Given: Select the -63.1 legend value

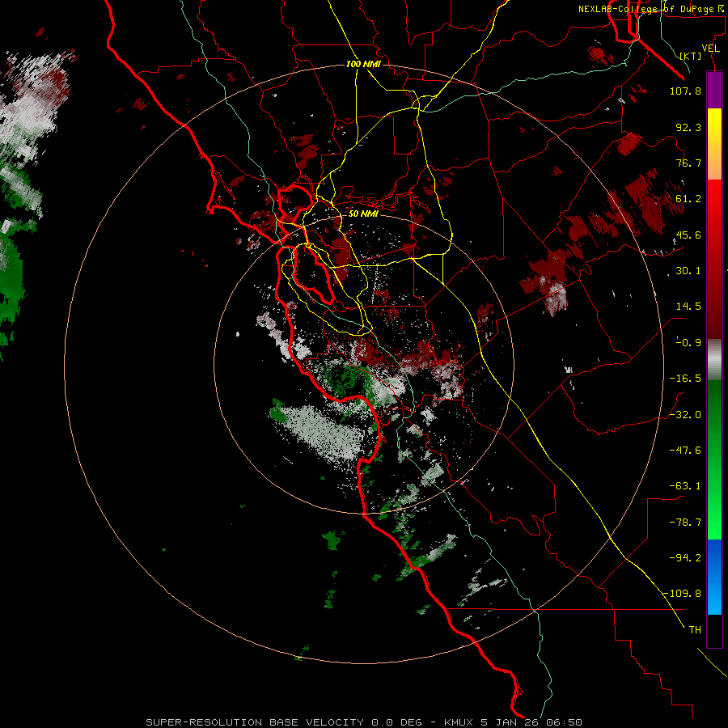Looking at the screenshot, I should [685, 486].
